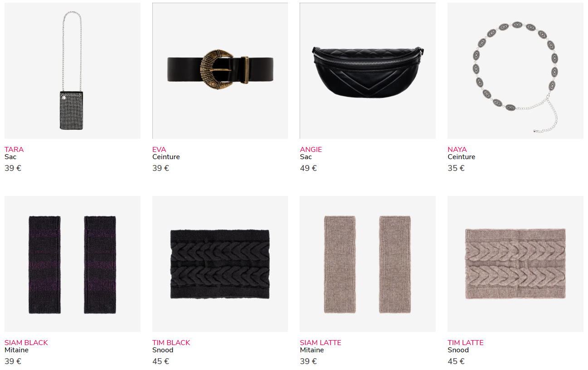Image resolution: width=588 pixels, height=370 pixels.
Task: Click the NAYA product name link
Action: (457, 149)
